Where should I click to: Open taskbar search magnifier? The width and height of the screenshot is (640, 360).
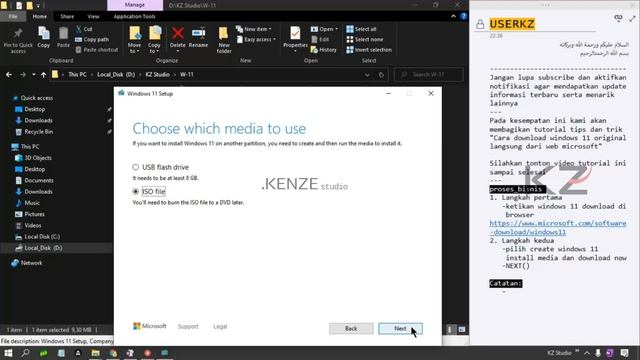pyautogui.click(x=26, y=353)
